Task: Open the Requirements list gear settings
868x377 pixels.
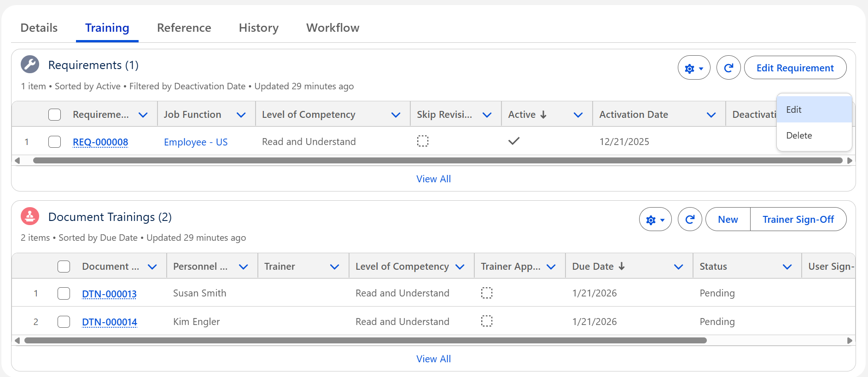Action: [693, 68]
